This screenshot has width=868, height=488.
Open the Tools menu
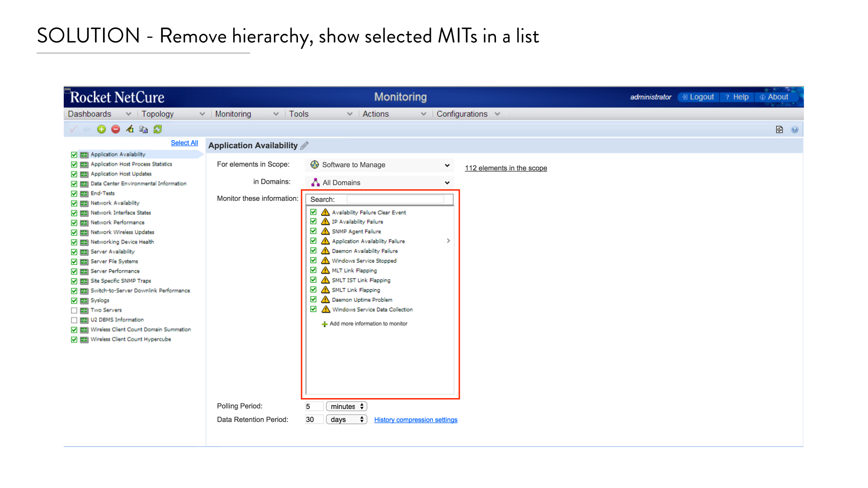tap(321, 114)
